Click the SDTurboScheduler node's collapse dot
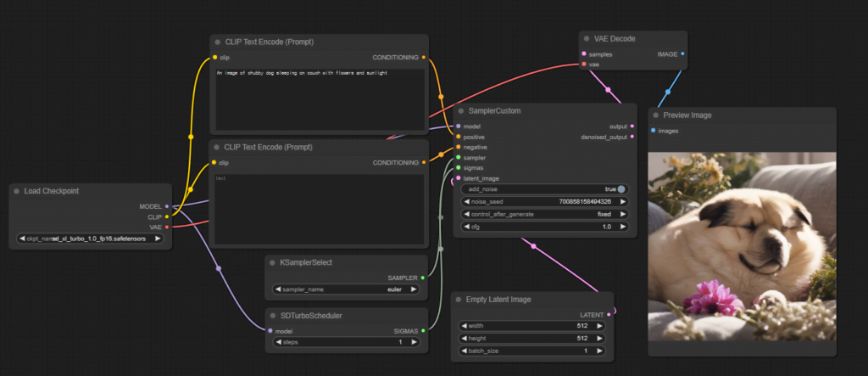The image size is (868, 376). 273,315
